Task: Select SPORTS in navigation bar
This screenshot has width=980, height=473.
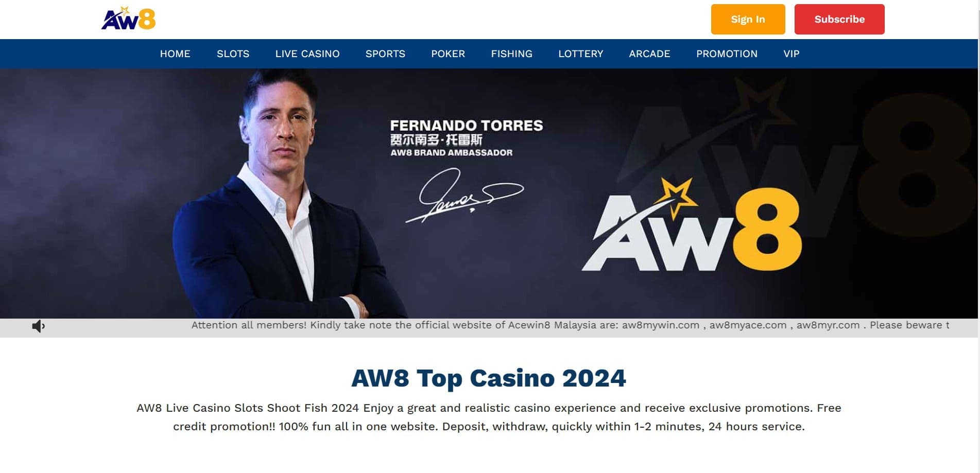Action: (385, 54)
